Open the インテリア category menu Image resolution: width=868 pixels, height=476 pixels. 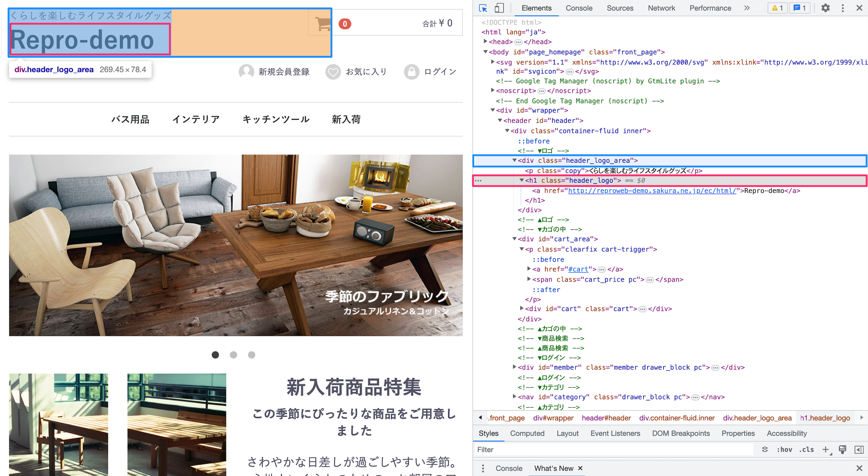pyautogui.click(x=196, y=119)
